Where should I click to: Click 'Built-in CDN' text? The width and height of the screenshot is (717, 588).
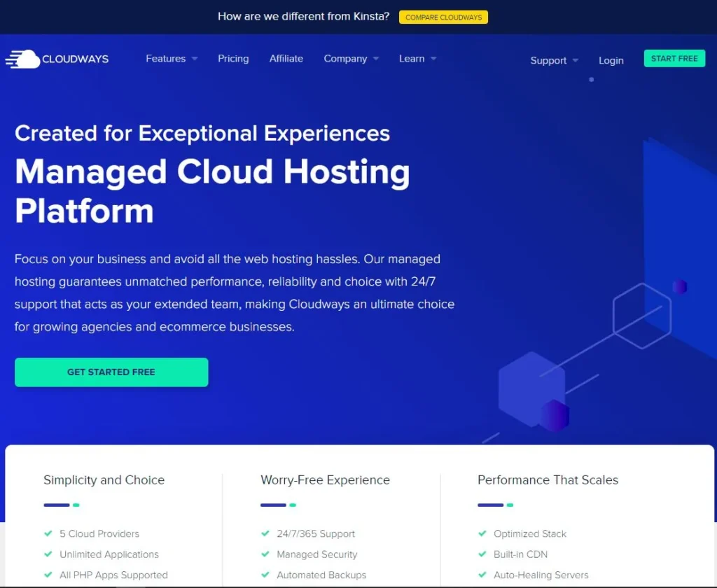pos(520,554)
